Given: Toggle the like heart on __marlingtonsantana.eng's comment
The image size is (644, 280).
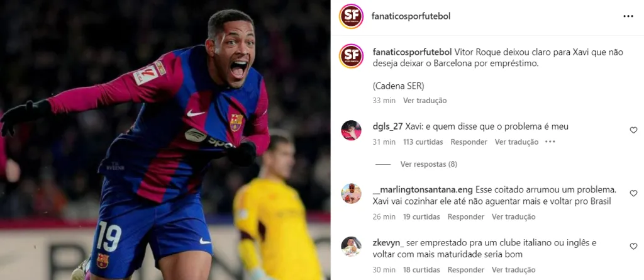Looking at the screenshot, I should click(633, 193).
